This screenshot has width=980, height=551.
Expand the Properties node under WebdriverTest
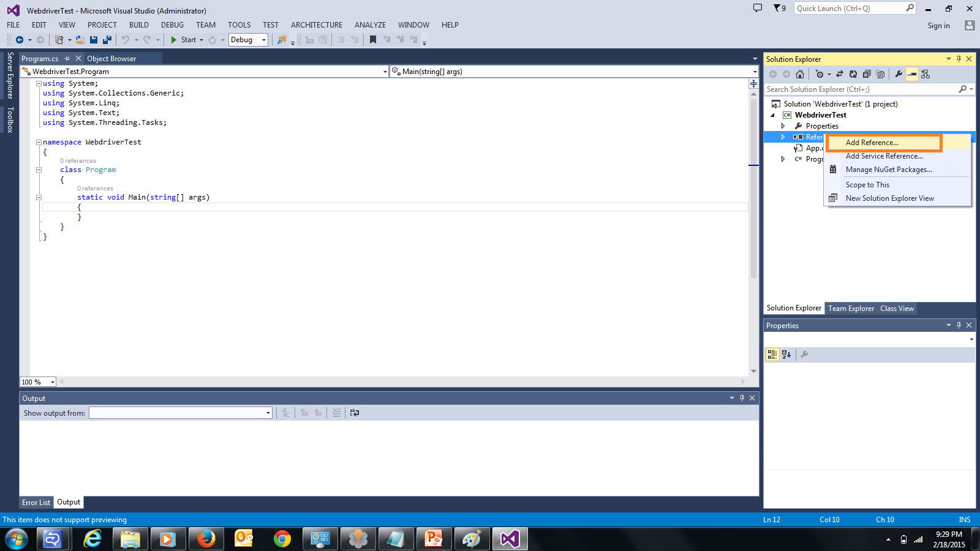(x=784, y=126)
